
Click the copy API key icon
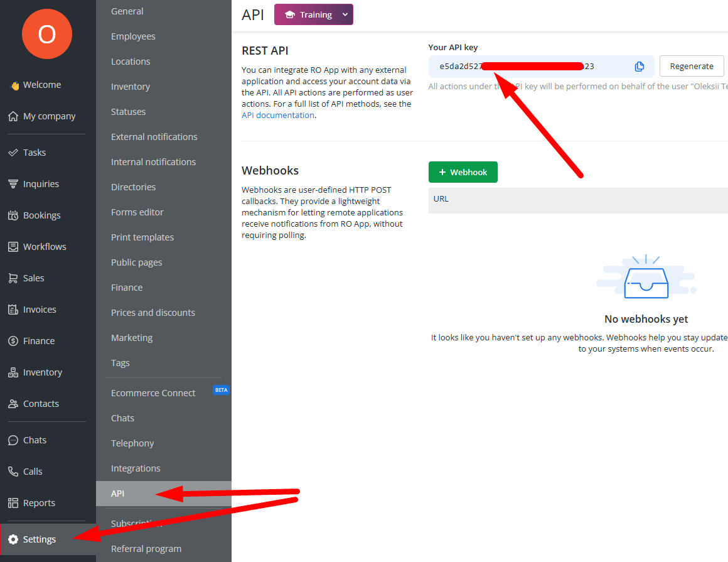(639, 67)
